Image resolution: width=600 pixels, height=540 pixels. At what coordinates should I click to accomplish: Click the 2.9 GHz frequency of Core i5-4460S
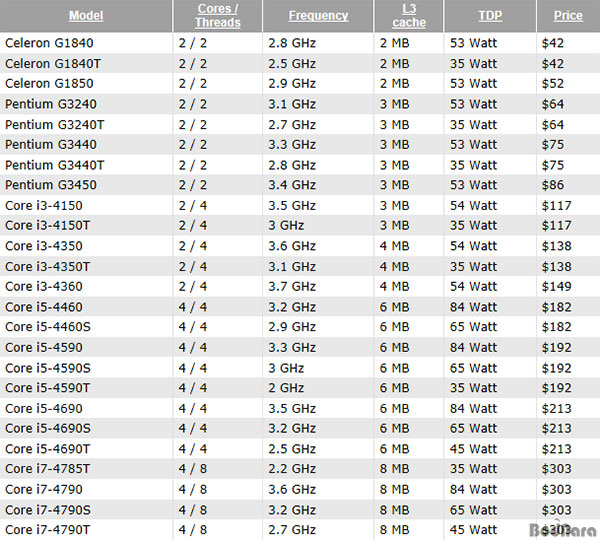(x=292, y=327)
